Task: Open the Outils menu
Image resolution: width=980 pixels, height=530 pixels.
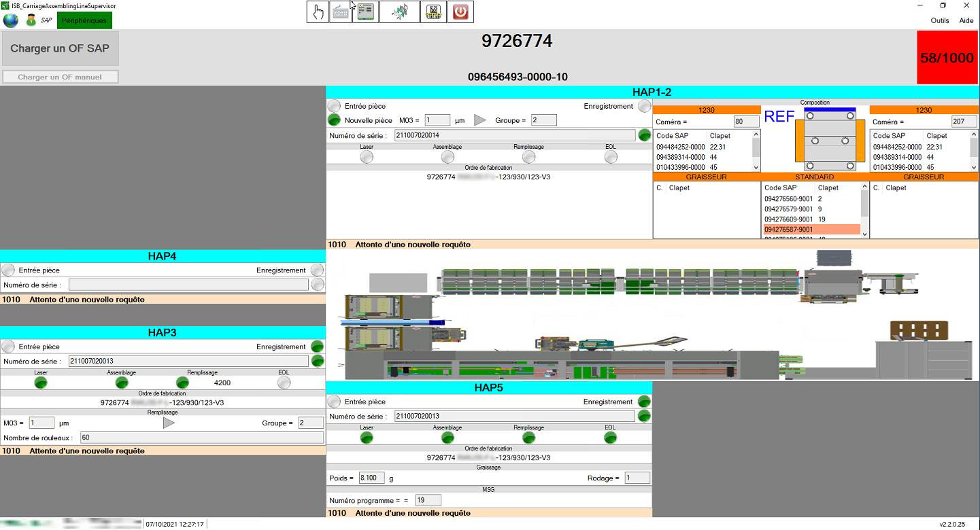Action: click(940, 20)
